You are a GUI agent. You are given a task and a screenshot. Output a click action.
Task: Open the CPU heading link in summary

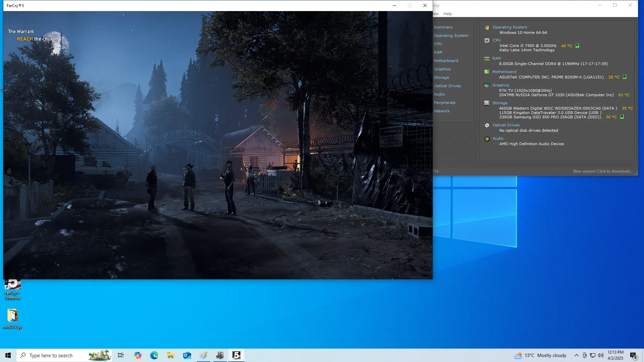click(x=497, y=40)
